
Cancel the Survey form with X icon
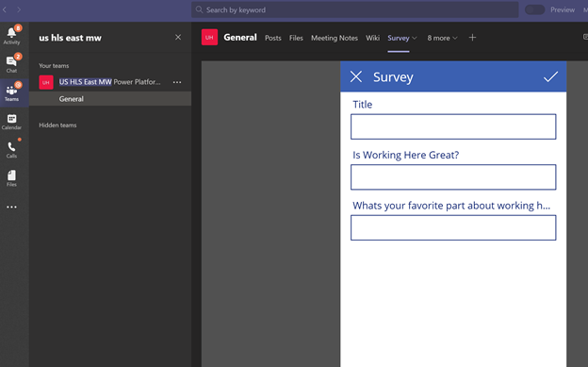356,76
